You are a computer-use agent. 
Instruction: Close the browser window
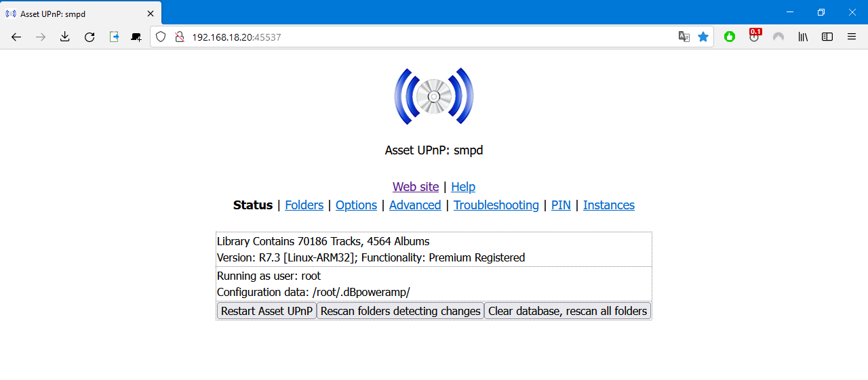coord(852,12)
